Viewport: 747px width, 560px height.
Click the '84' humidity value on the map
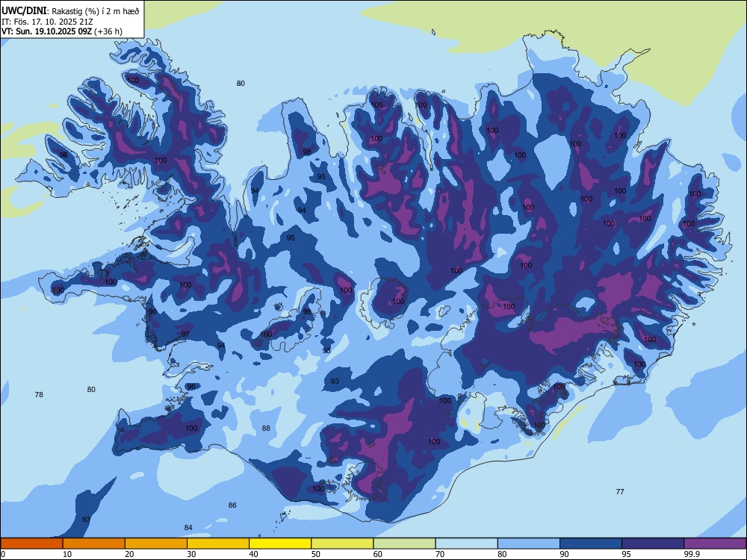(x=188, y=528)
